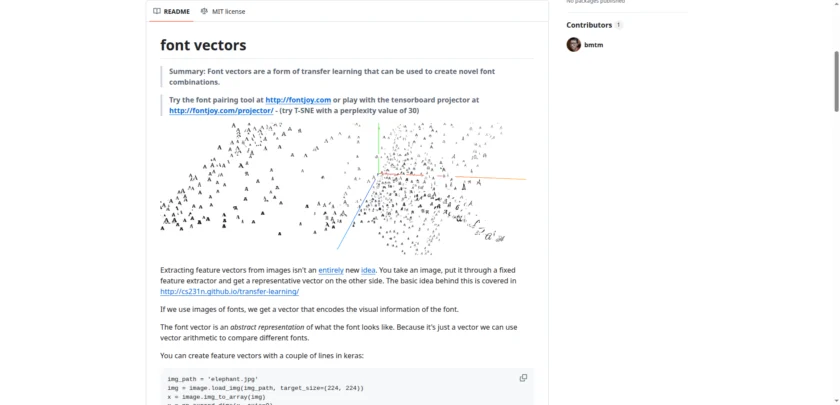Click the "font vectors" heading
This screenshot has height=405, width=840.
pyautogui.click(x=203, y=45)
